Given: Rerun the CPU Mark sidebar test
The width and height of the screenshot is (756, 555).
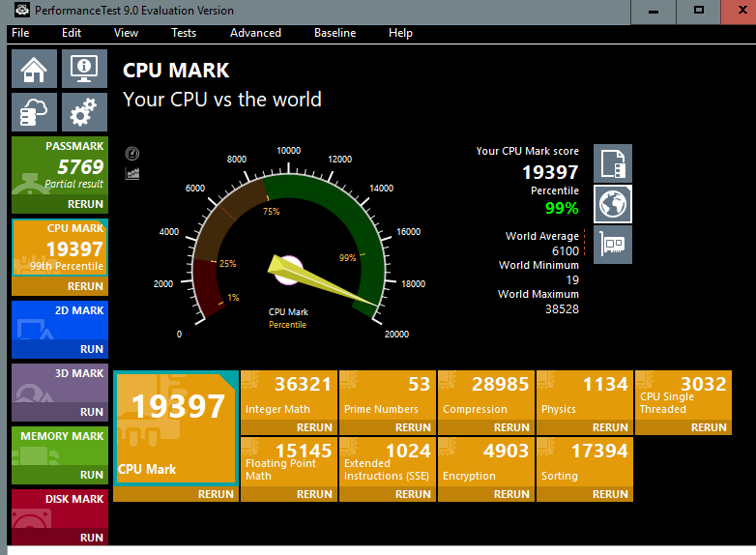Looking at the screenshot, I should (60, 286).
